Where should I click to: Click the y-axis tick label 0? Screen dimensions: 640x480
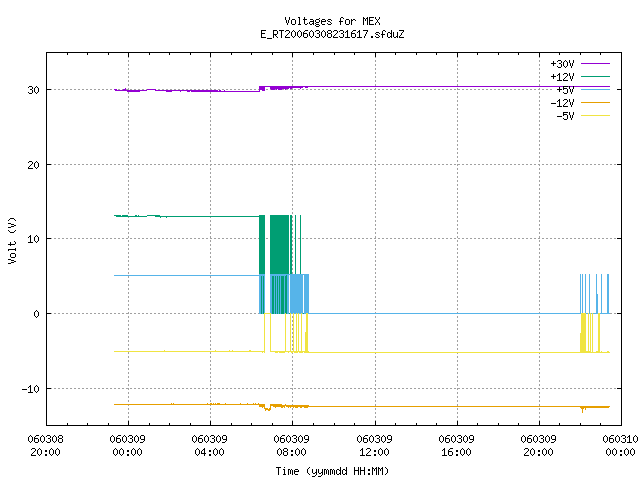pos(37,314)
